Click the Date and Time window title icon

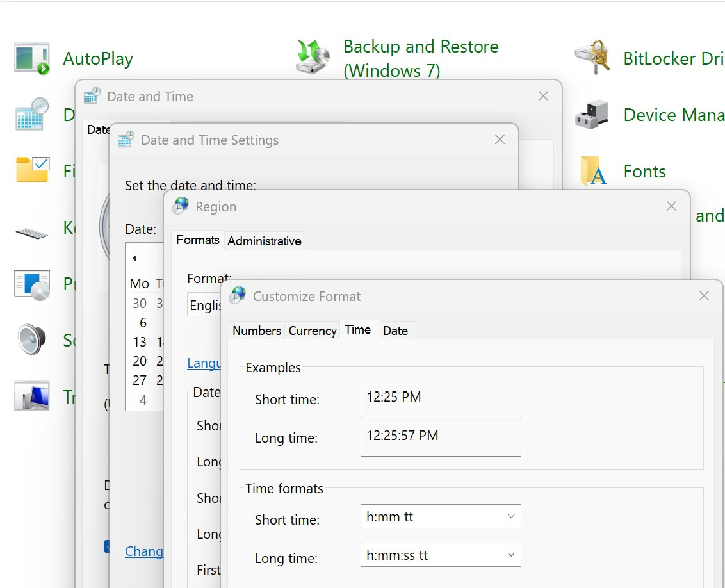[92, 95]
